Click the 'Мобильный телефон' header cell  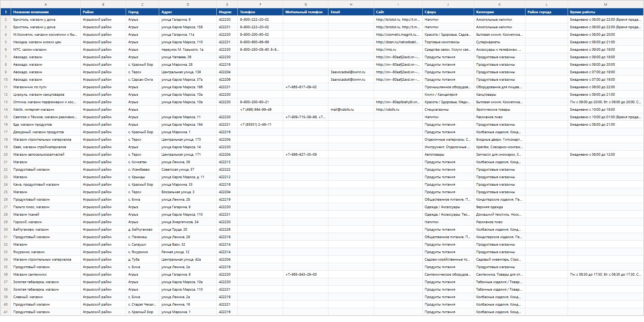coord(306,12)
